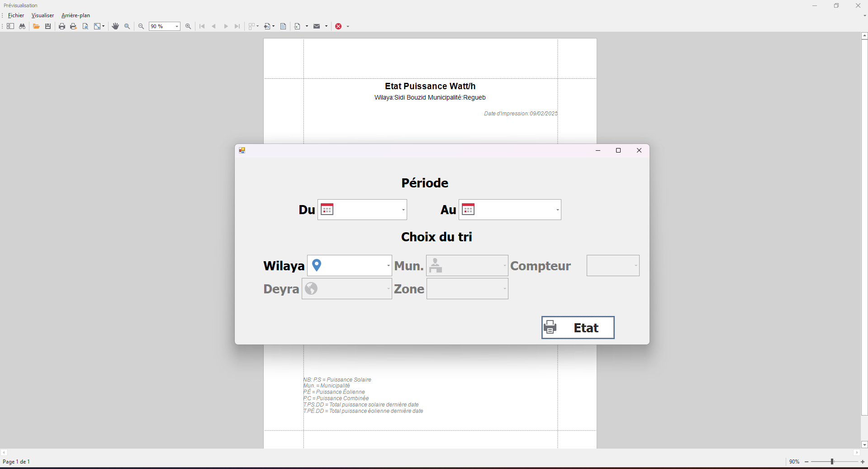Click the Etat print button

[578, 327]
